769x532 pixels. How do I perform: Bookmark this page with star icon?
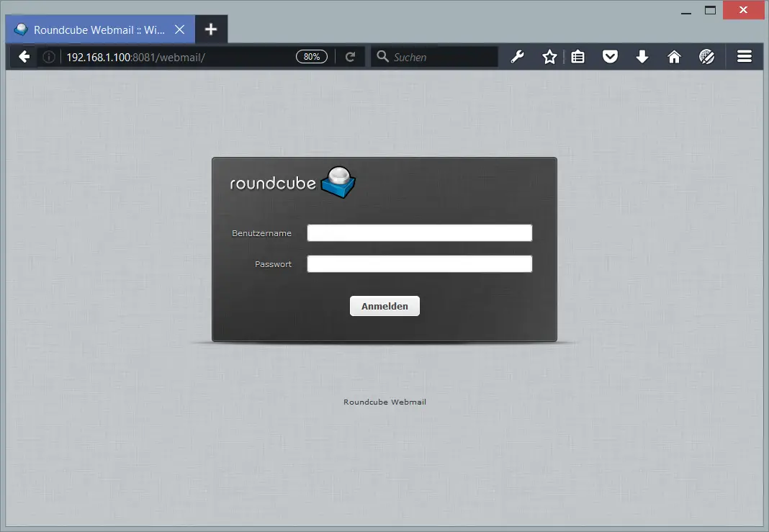coord(549,57)
